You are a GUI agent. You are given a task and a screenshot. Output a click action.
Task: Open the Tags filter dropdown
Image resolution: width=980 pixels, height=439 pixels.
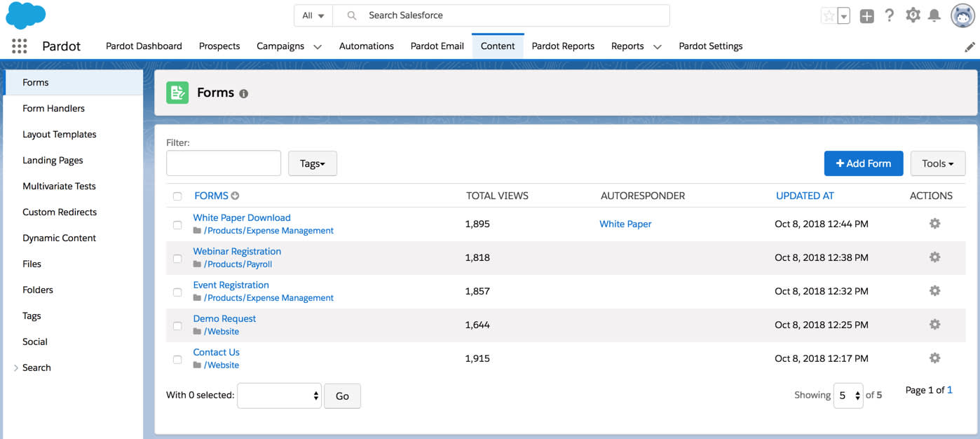(313, 163)
